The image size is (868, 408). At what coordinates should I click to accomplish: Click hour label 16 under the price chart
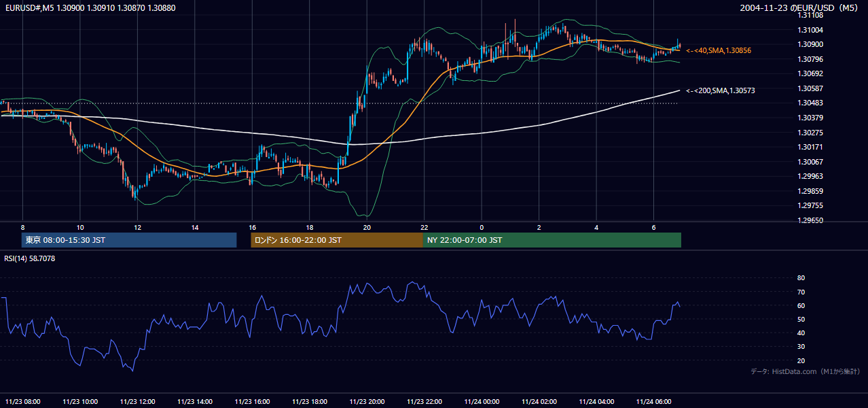pyautogui.click(x=252, y=227)
